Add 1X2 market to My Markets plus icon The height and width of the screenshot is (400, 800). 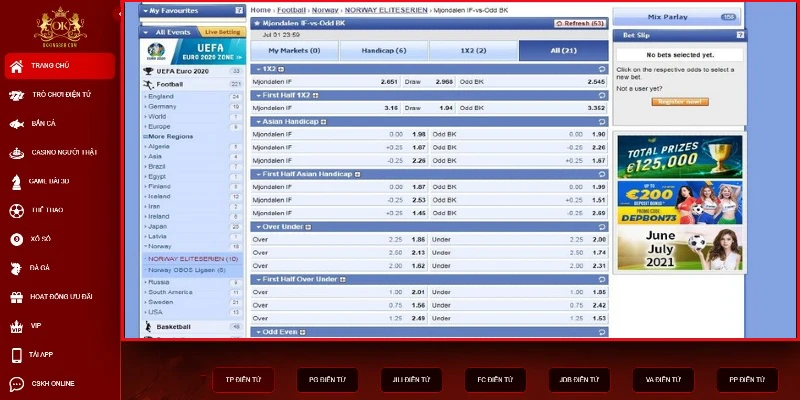pyautogui.click(x=281, y=69)
